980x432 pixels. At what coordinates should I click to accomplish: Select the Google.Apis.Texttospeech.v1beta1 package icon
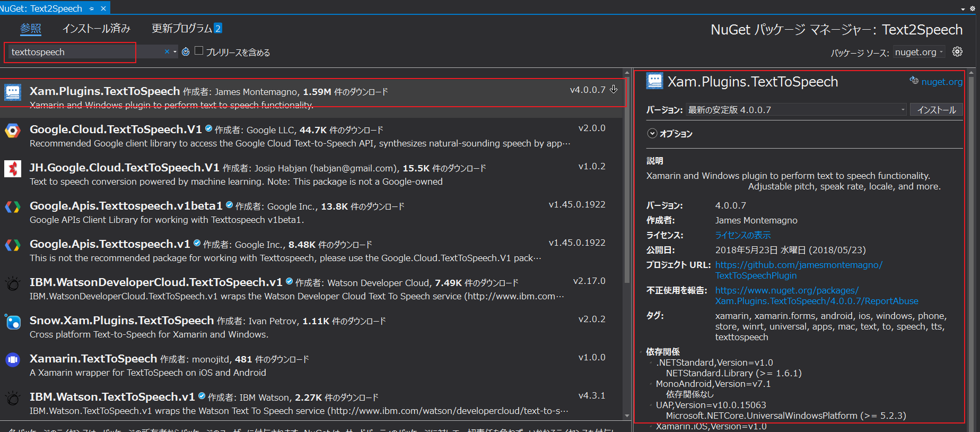[13, 207]
